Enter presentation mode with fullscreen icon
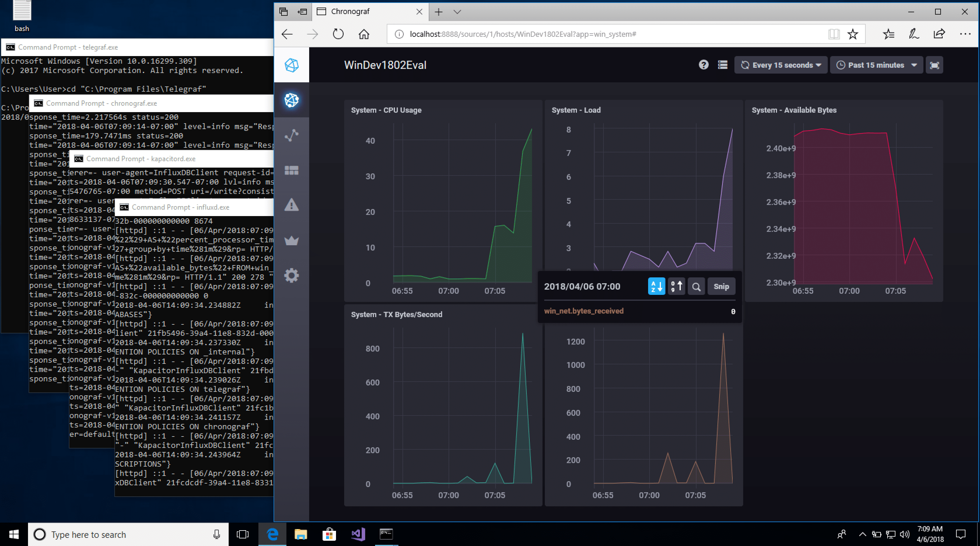The image size is (980, 546). point(934,65)
